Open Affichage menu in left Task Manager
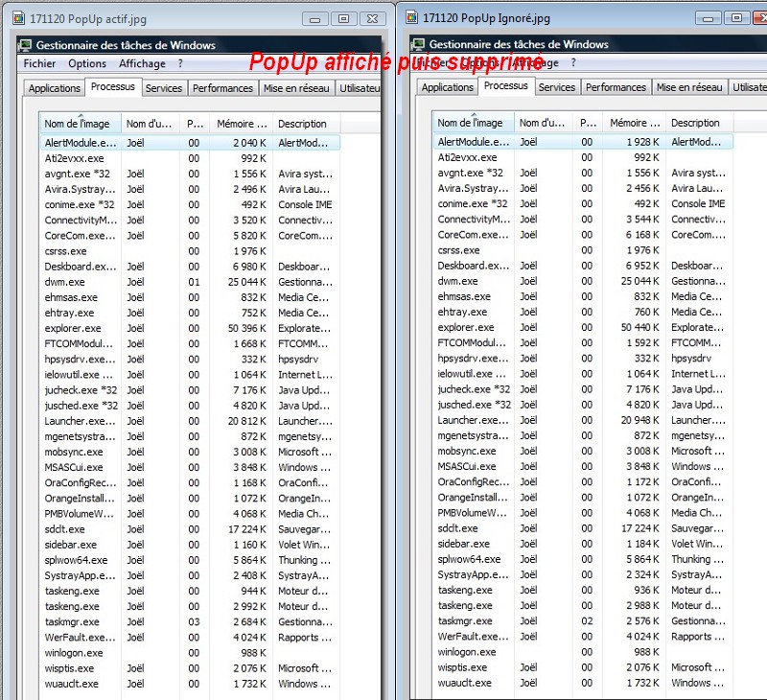Viewport: 767px width, 700px height. tap(142, 63)
